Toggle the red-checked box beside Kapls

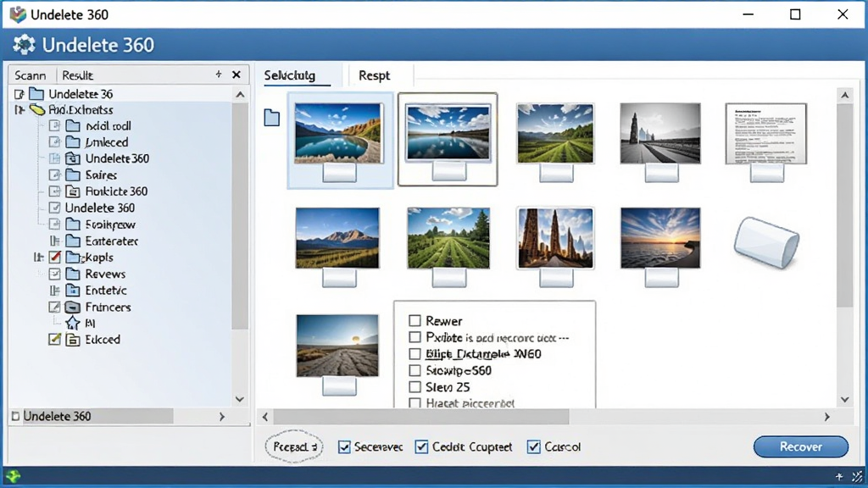[55, 258]
